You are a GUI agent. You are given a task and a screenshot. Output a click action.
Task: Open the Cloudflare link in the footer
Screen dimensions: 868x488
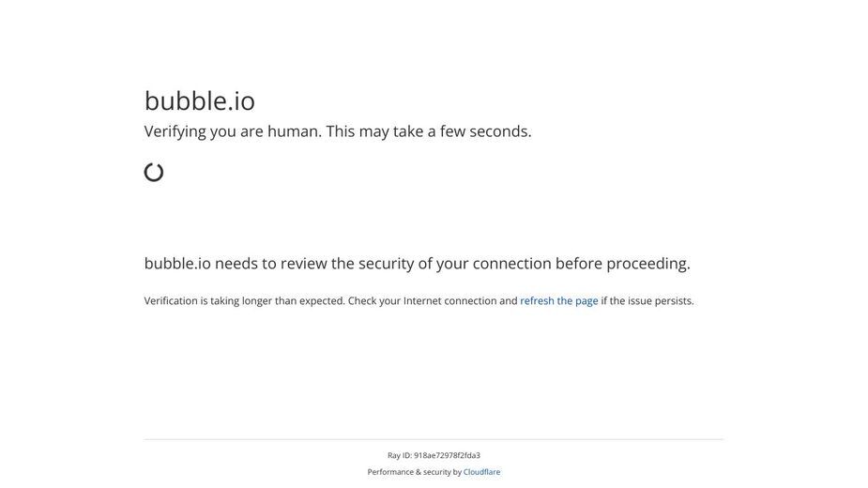point(481,472)
